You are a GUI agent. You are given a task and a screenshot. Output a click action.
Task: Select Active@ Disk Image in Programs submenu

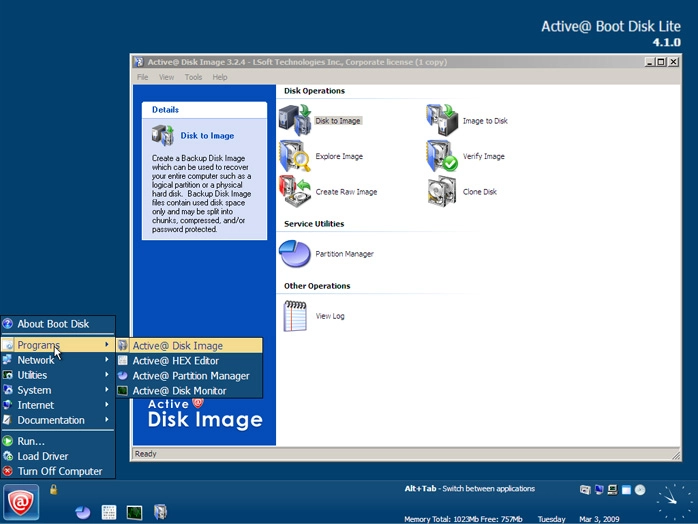pyautogui.click(x=189, y=345)
